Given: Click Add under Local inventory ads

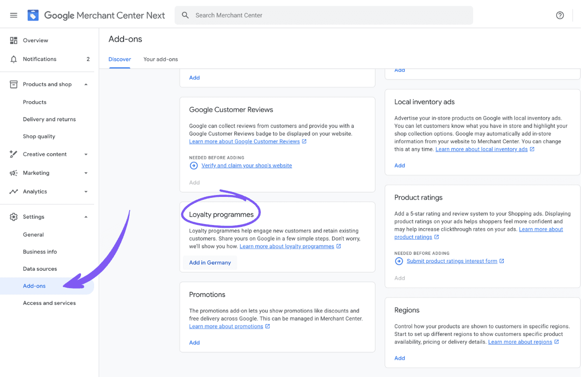Looking at the screenshot, I should point(399,166).
